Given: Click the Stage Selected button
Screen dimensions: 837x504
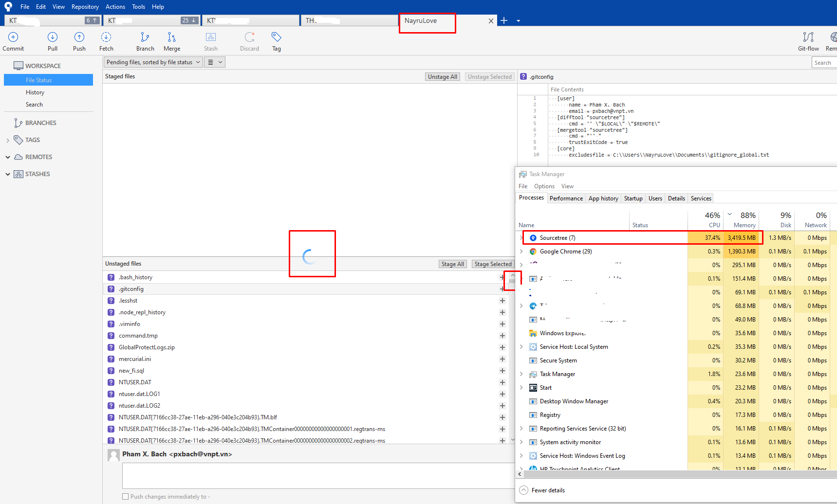Looking at the screenshot, I should (x=493, y=264).
